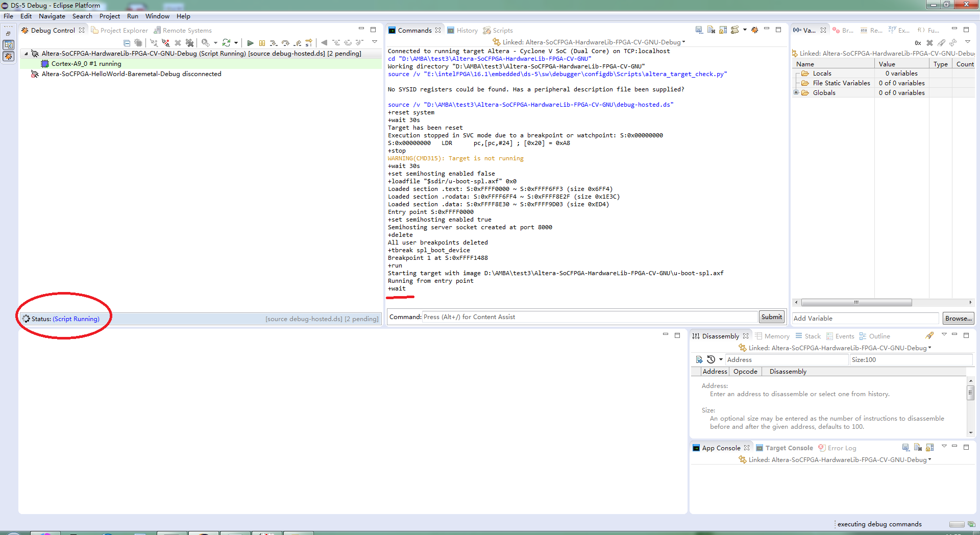
Task: Click the debug-from wrench icon
Action: [205, 43]
